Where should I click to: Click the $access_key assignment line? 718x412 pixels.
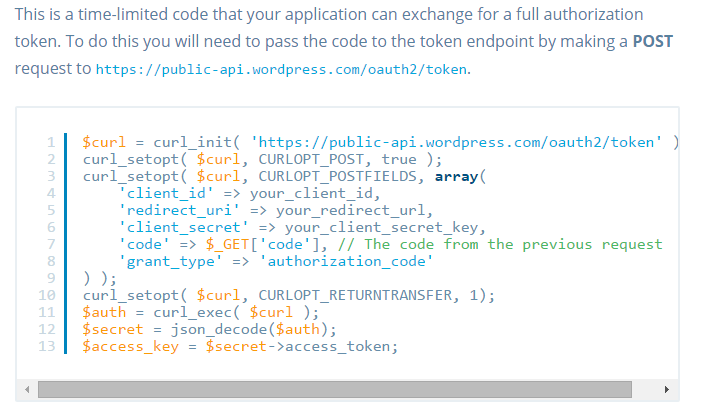(240, 346)
